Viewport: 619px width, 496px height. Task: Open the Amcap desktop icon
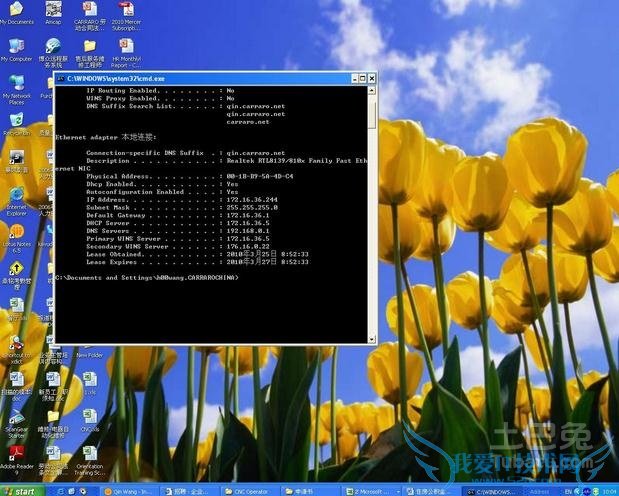(x=53, y=10)
